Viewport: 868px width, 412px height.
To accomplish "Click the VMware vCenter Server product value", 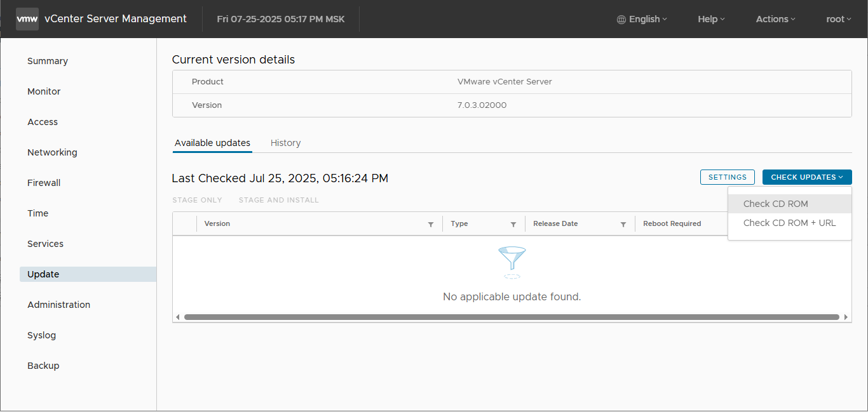I will click(505, 81).
